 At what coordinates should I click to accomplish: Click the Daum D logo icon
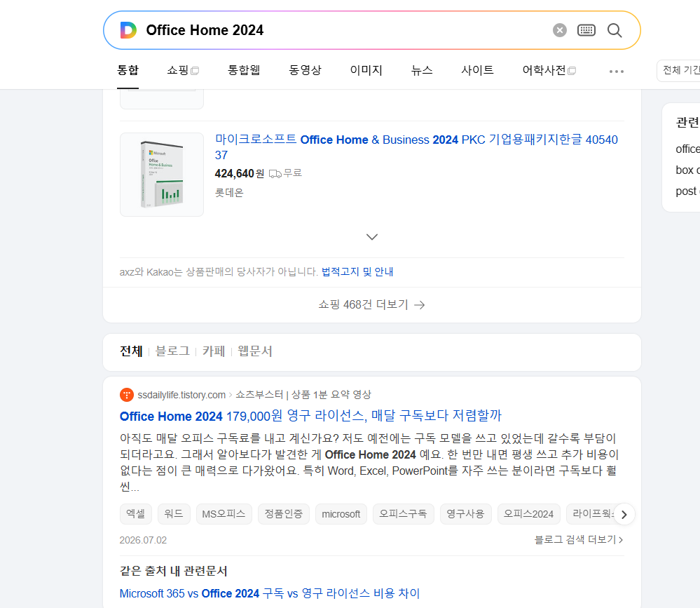pos(128,30)
